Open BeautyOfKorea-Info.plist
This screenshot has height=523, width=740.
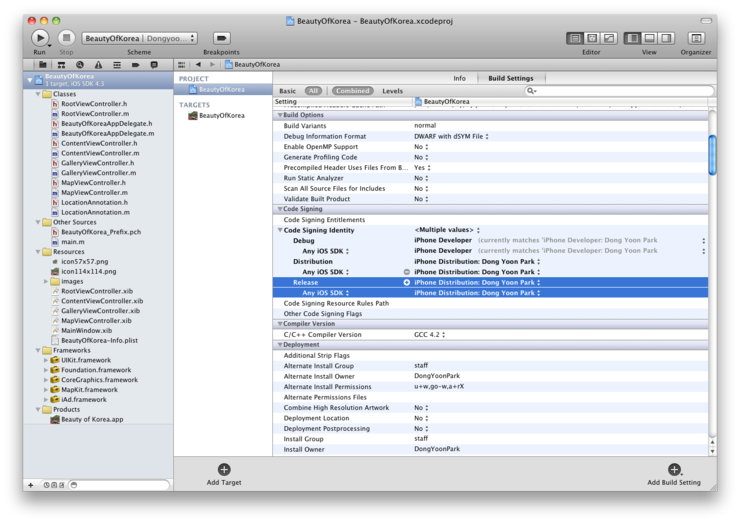tap(99, 340)
